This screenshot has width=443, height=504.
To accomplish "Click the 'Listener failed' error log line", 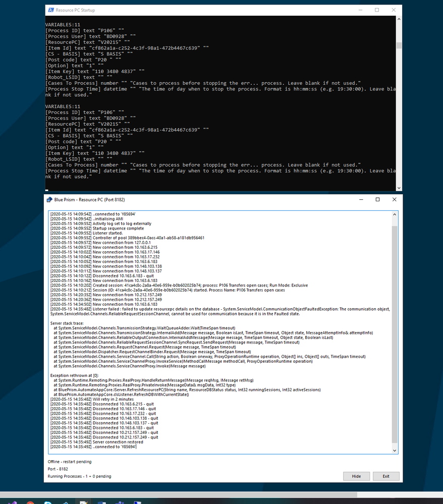I will (220, 311).
